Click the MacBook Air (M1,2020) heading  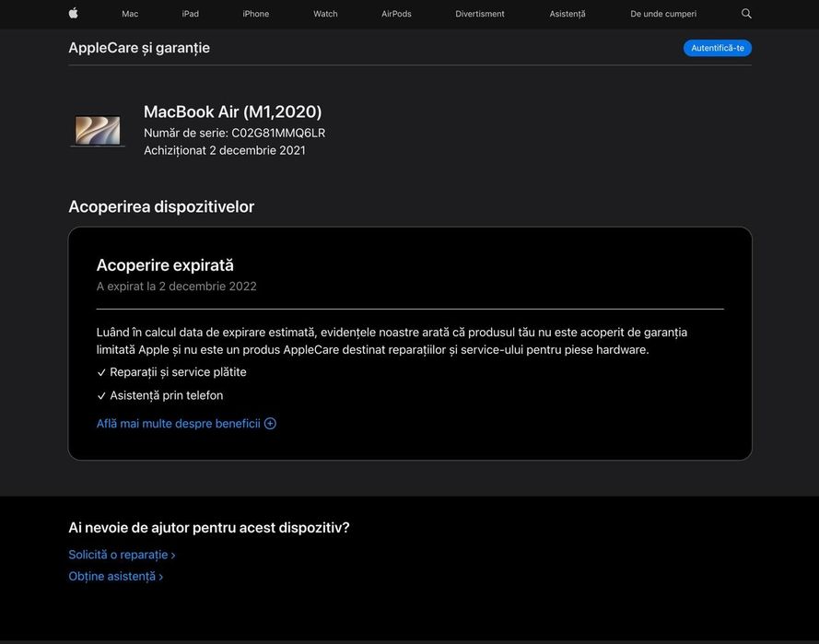coord(232,111)
